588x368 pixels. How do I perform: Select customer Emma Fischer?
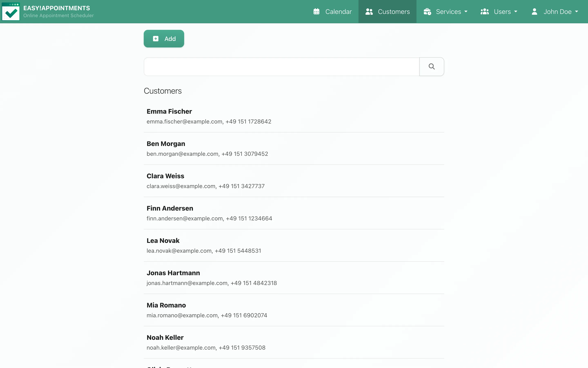pos(294,116)
